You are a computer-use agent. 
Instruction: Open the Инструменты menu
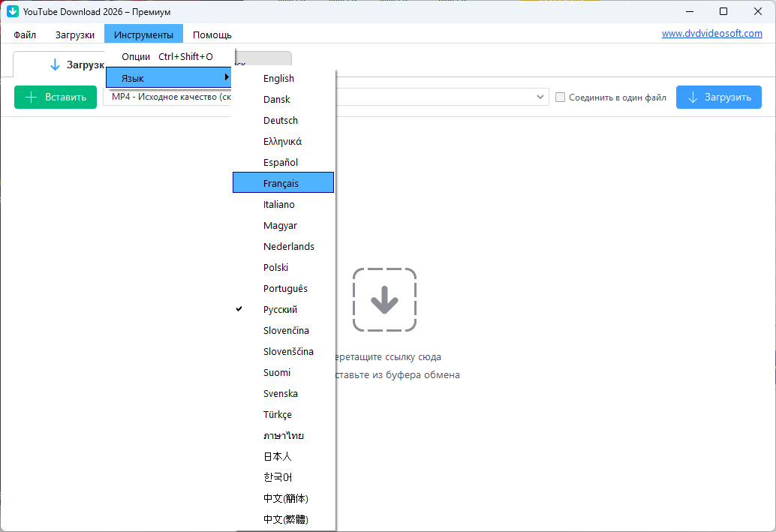click(x=143, y=35)
